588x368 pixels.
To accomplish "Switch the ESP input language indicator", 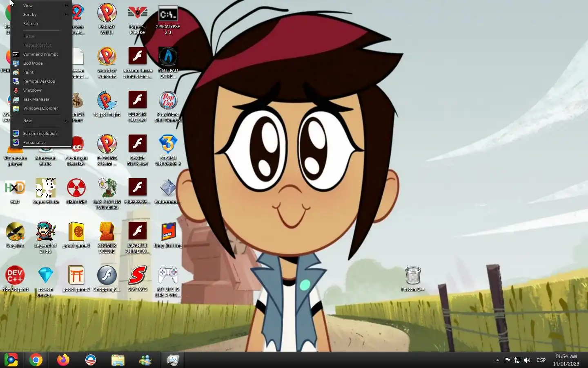I will [x=541, y=360].
